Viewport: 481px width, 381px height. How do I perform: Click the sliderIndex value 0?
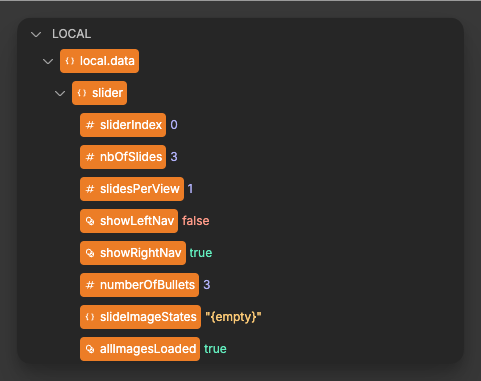pyautogui.click(x=174, y=125)
